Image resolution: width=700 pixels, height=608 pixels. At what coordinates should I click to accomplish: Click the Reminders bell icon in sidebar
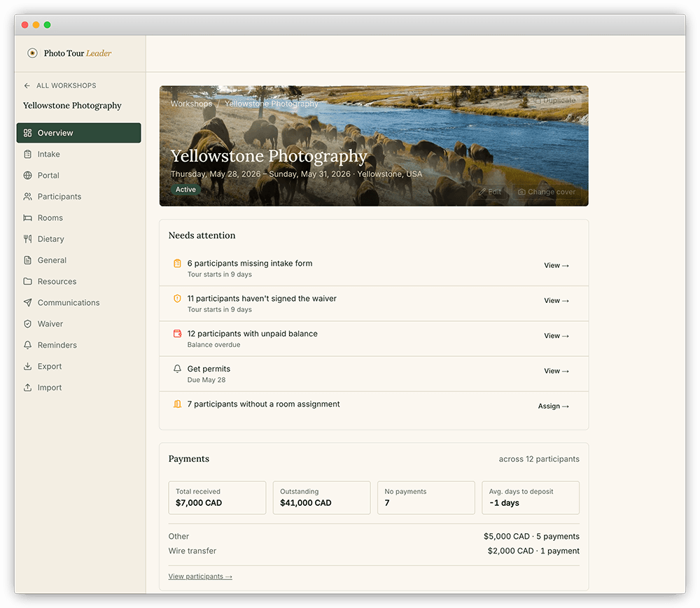click(28, 345)
